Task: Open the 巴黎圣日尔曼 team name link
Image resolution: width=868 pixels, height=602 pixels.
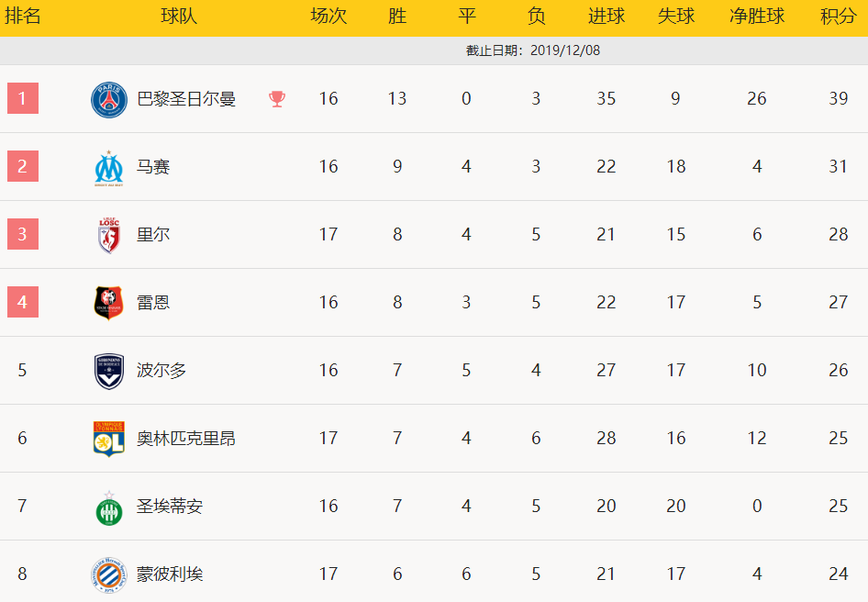Action: point(186,99)
